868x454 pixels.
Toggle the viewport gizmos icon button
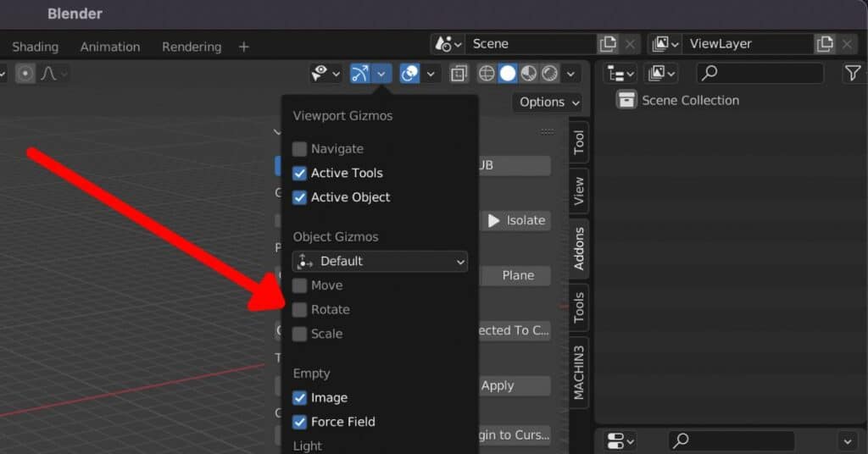tap(359, 74)
